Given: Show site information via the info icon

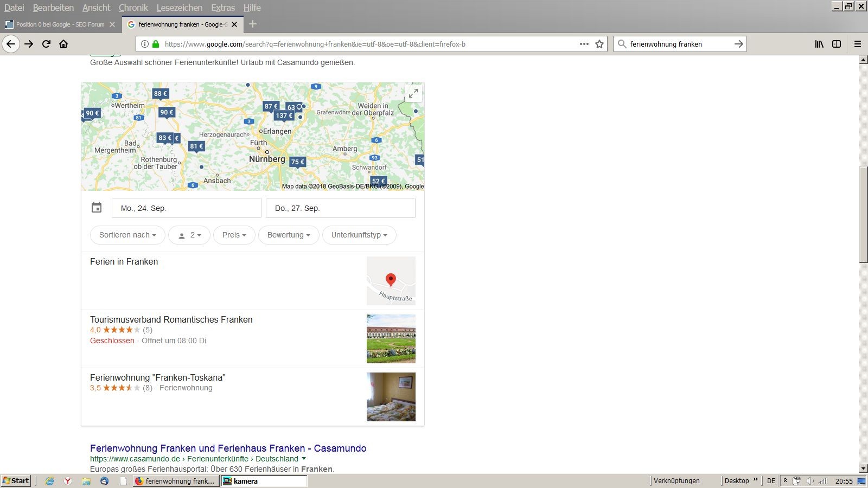Looking at the screenshot, I should 145,44.
